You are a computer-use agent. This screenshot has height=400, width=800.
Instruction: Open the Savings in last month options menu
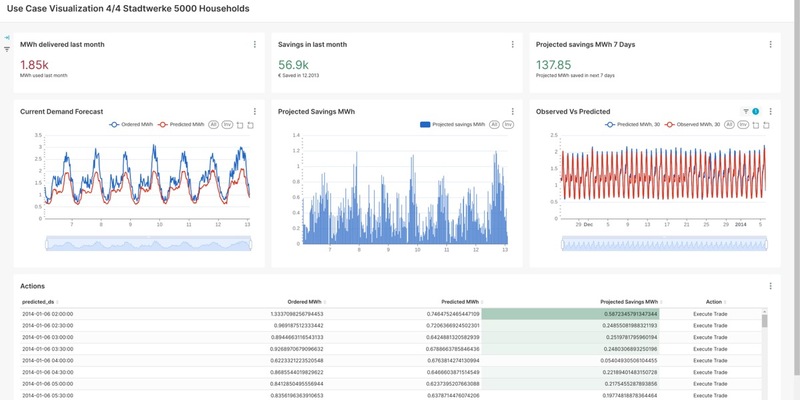[x=513, y=44]
